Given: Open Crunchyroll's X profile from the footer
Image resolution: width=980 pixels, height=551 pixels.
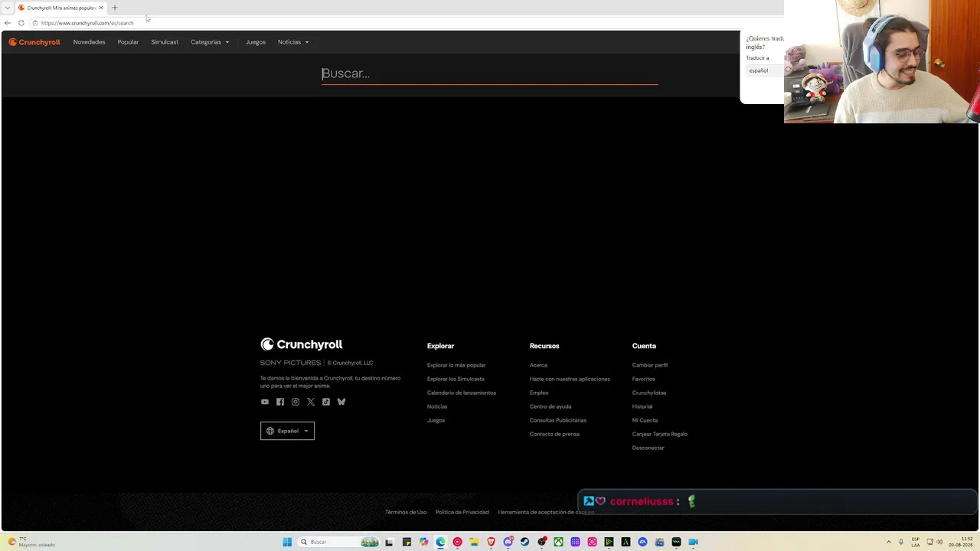Looking at the screenshot, I should pos(311,402).
